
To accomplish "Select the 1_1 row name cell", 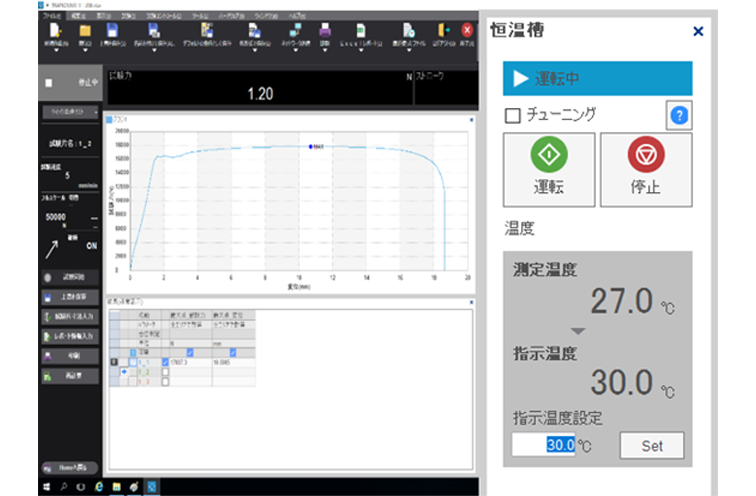I will (x=148, y=362).
